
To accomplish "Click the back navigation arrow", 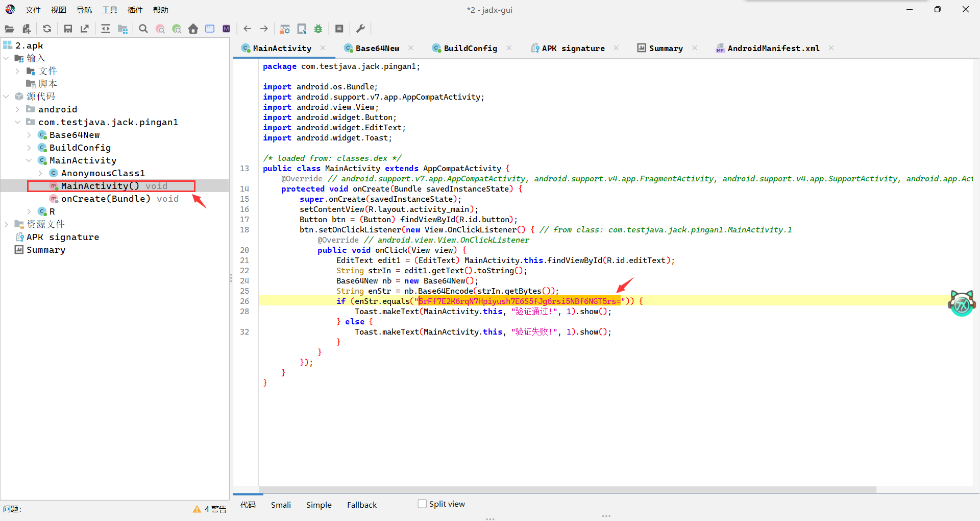I will (x=248, y=29).
